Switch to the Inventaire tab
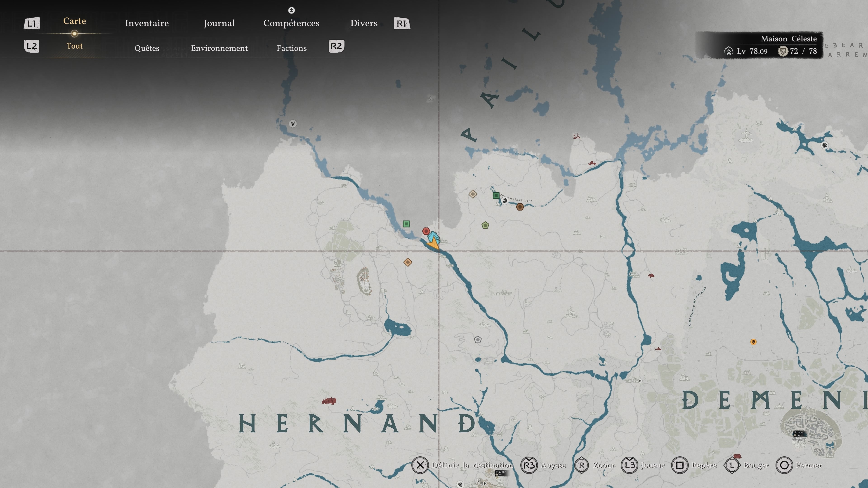Image resolution: width=868 pixels, height=488 pixels. tap(146, 23)
